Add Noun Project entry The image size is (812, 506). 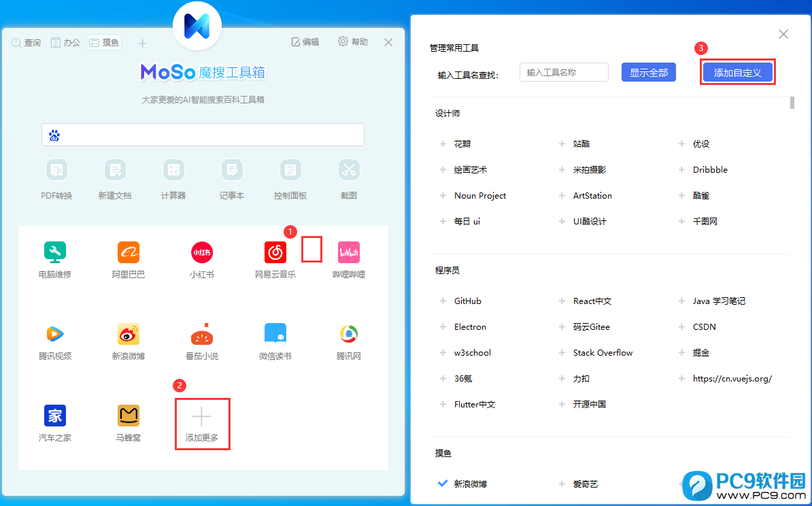pyautogui.click(x=443, y=196)
